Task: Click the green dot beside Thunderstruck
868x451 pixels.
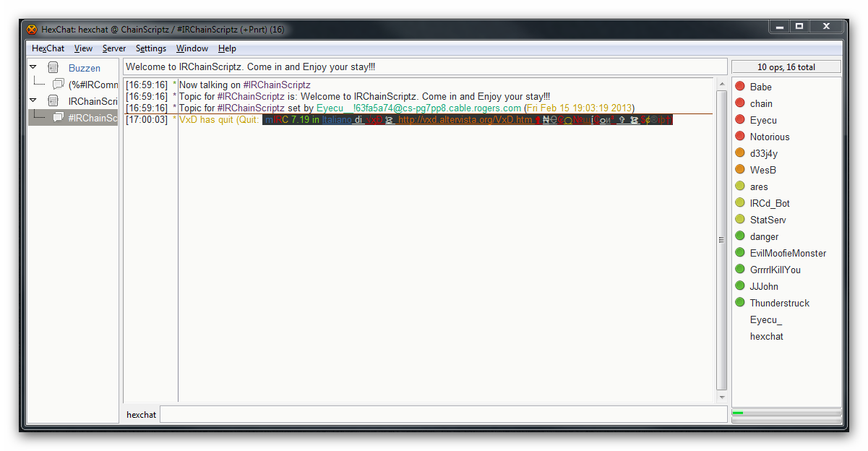Action: coord(739,303)
